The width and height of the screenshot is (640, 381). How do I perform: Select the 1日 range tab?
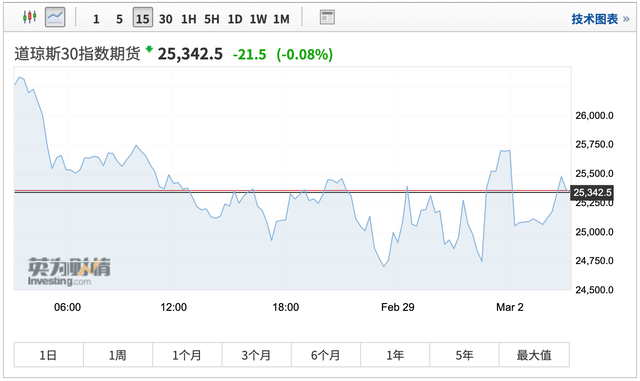[x=49, y=355]
